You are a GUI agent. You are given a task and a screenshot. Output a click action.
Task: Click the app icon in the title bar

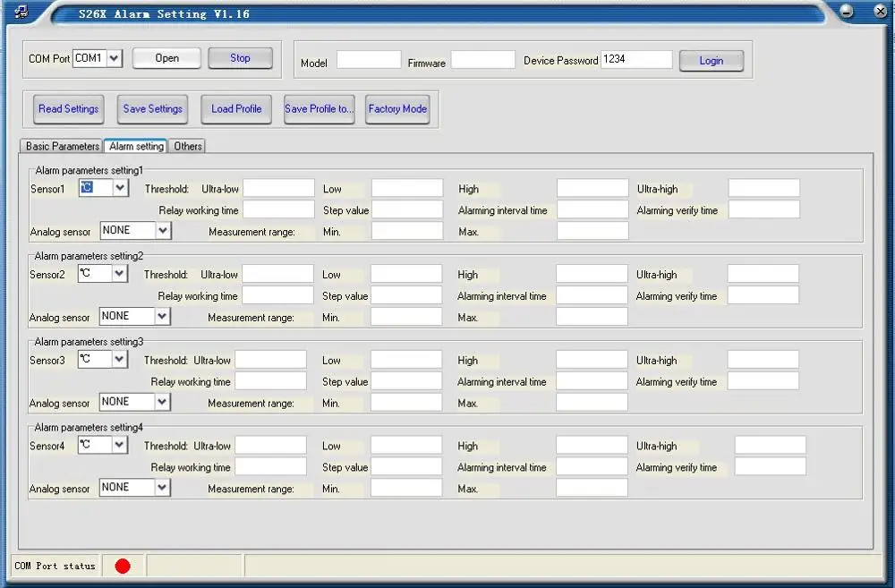22,13
